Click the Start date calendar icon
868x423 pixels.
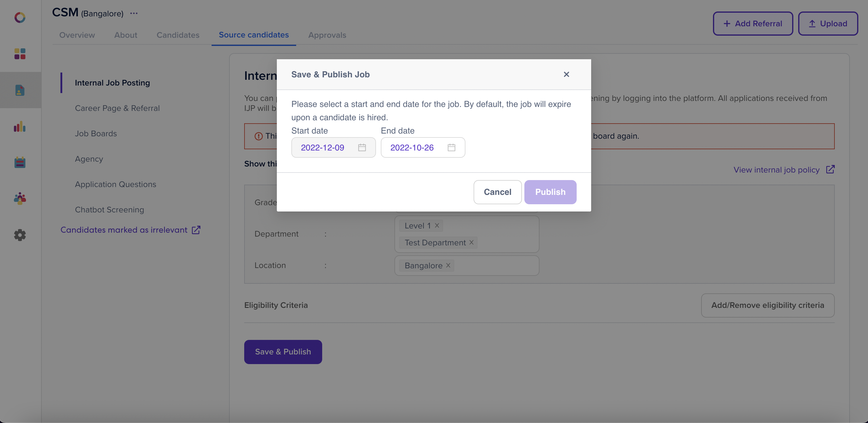tap(362, 147)
